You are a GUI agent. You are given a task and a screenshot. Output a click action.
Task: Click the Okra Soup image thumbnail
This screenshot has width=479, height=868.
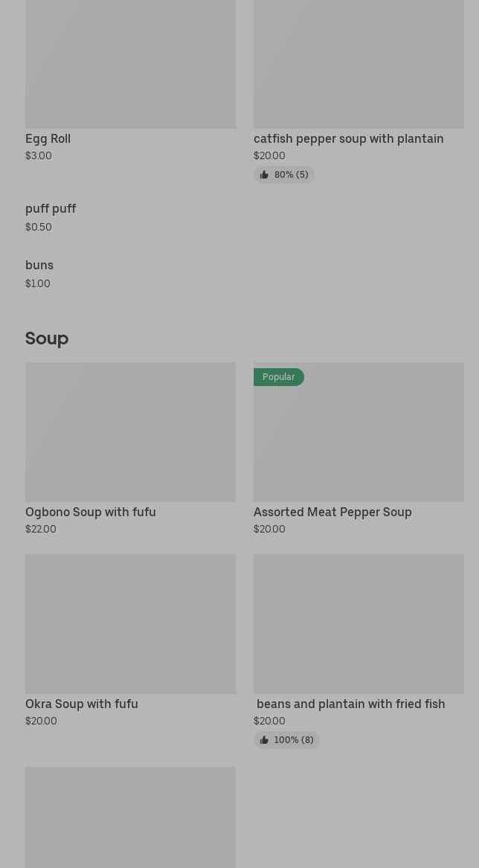point(130,623)
